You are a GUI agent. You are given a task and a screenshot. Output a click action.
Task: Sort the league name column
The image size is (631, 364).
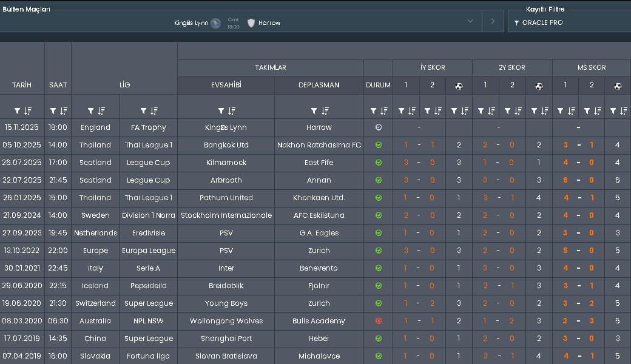[x=154, y=111]
